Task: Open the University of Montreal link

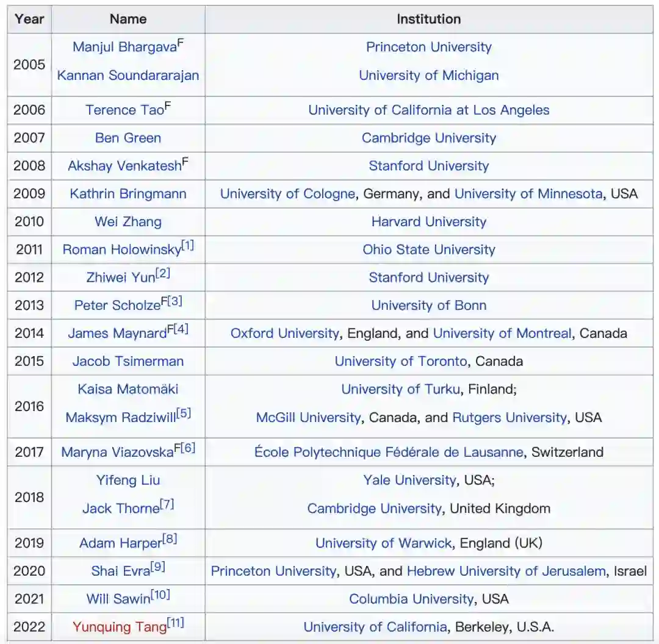Action: tap(503, 334)
